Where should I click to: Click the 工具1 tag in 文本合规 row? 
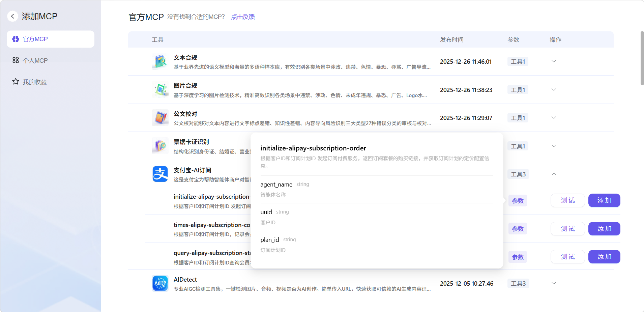click(518, 62)
